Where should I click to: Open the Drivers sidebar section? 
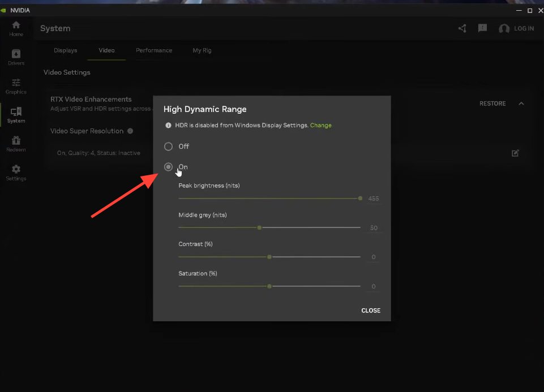[16, 58]
